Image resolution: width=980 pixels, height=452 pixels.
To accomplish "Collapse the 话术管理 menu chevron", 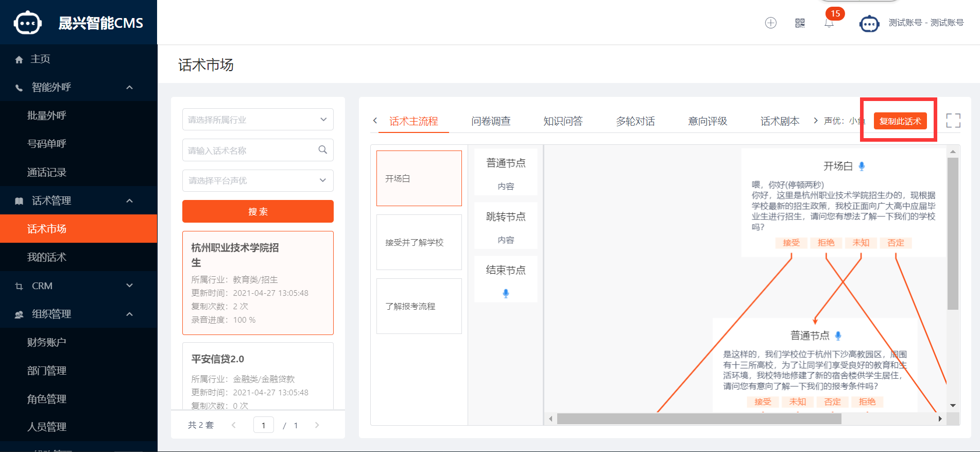I will [130, 200].
